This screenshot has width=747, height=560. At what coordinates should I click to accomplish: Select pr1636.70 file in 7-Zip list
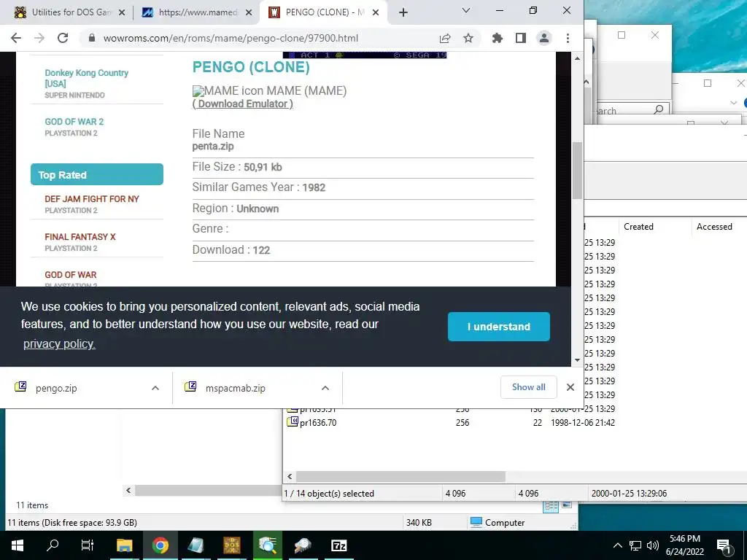click(x=318, y=422)
